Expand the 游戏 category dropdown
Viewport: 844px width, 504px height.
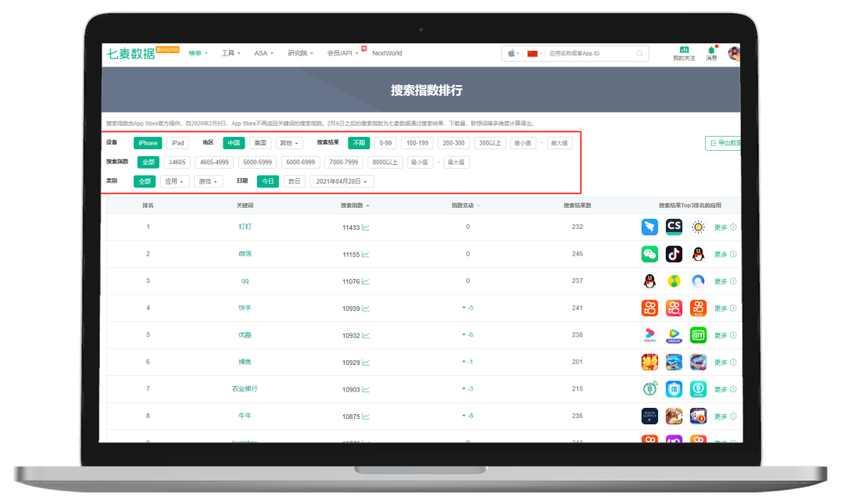coord(208,181)
